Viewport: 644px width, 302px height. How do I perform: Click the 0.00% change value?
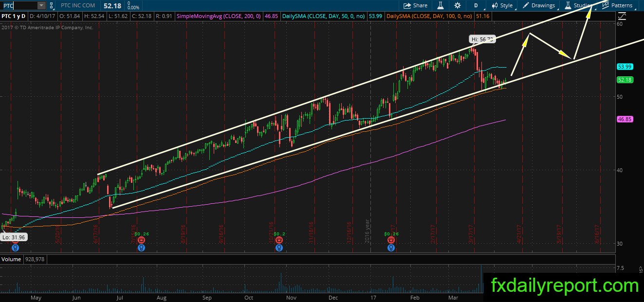click(132, 8)
